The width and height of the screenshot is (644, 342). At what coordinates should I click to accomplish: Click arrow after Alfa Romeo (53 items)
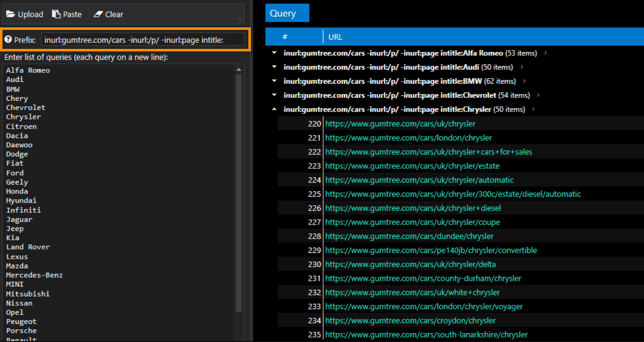click(546, 53)
